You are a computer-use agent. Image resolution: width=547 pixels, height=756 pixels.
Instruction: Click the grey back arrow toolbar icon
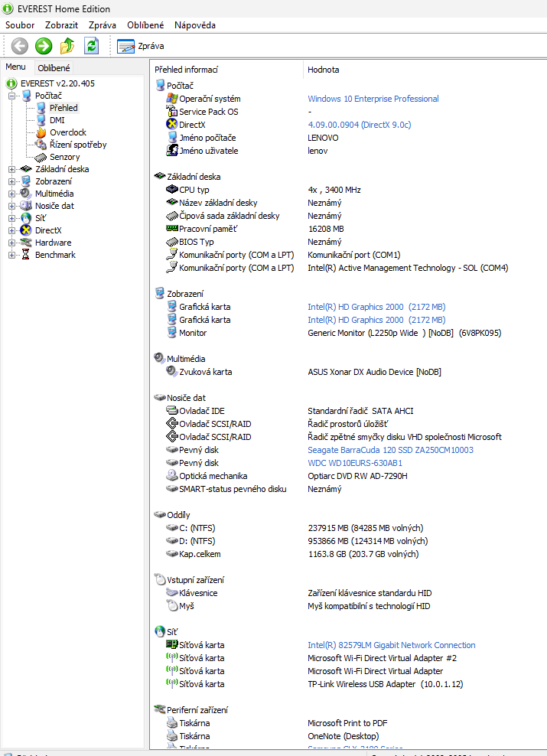point(20,46)
